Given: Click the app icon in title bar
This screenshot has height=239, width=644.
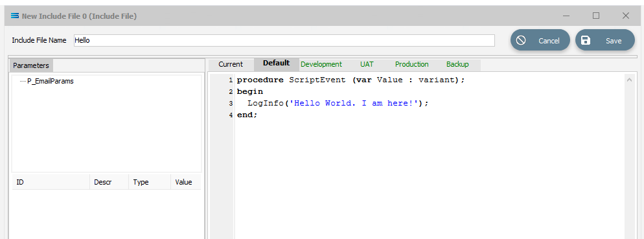Looking at the screenshot, I should click(15, 16).
